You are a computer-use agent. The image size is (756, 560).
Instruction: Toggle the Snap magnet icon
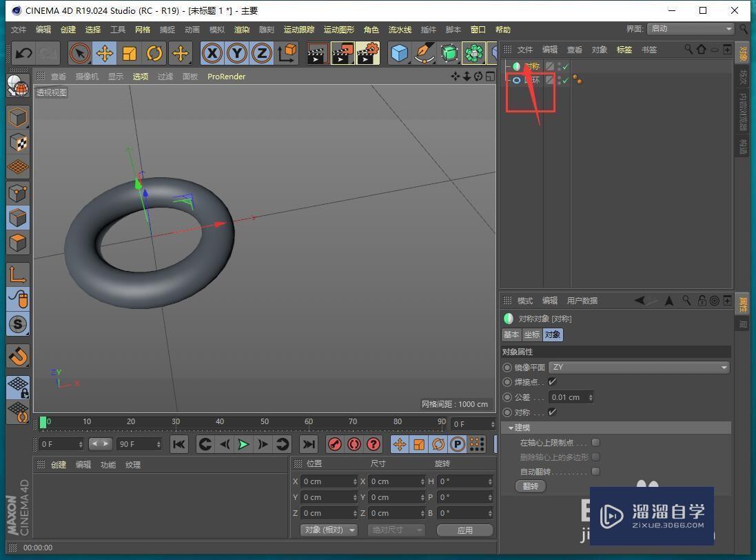tap(18, 357)
